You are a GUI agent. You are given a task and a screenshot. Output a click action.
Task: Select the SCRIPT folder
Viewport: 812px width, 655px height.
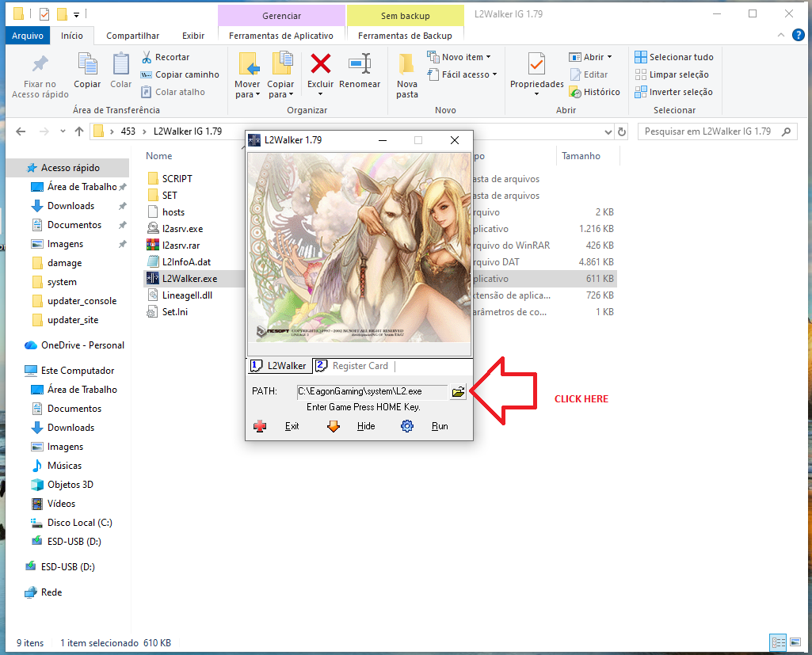click(177, 179)
